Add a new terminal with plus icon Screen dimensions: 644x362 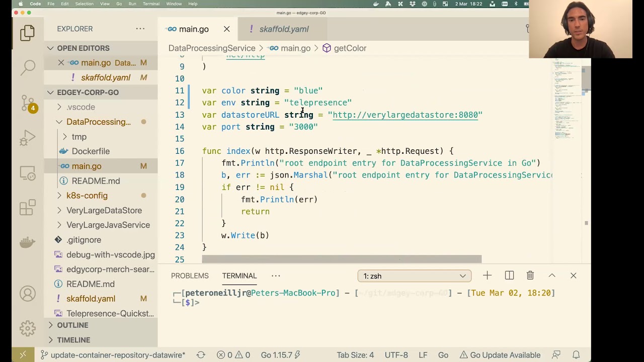pyautogui.click(x=487, y=276)
